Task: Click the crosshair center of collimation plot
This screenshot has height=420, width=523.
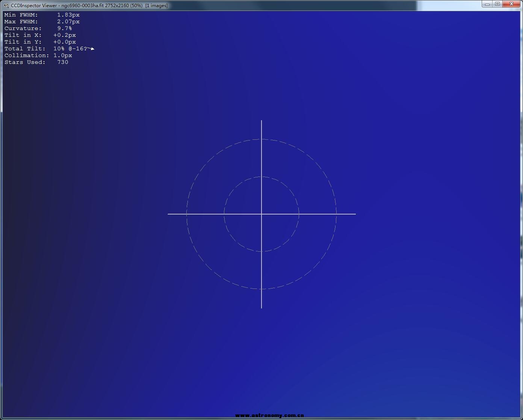Action: pos(261,214)
